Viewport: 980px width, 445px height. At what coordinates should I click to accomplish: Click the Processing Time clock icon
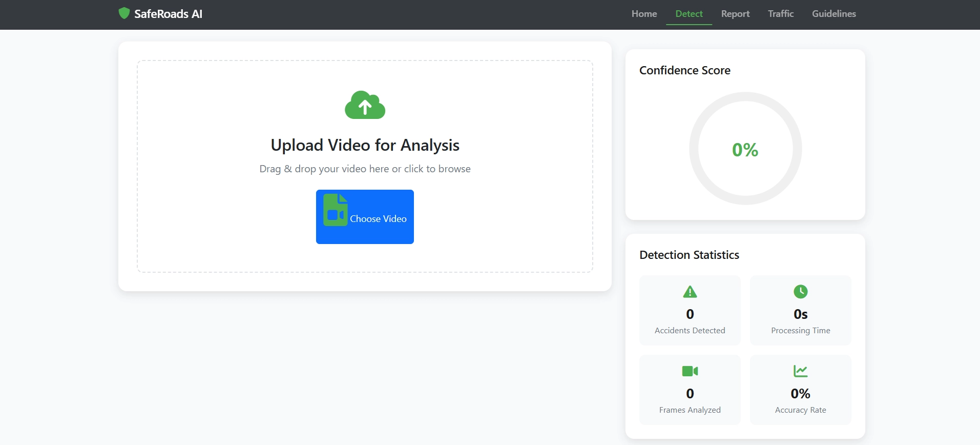pos(800,292)
